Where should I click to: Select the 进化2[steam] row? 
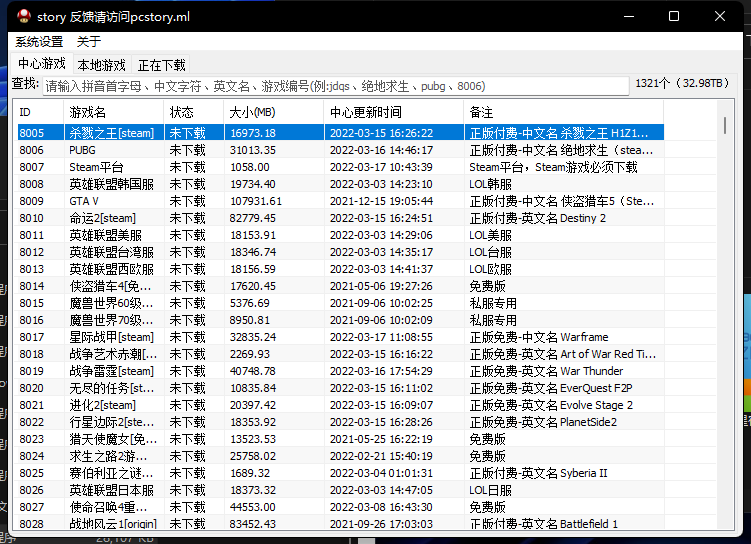tap(341, 405)
